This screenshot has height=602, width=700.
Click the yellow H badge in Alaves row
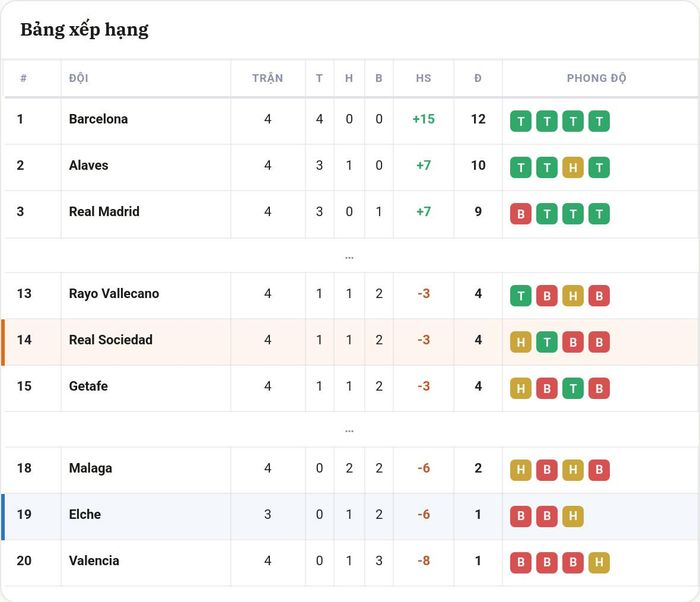pyautogui.click(x=573, y=167)
